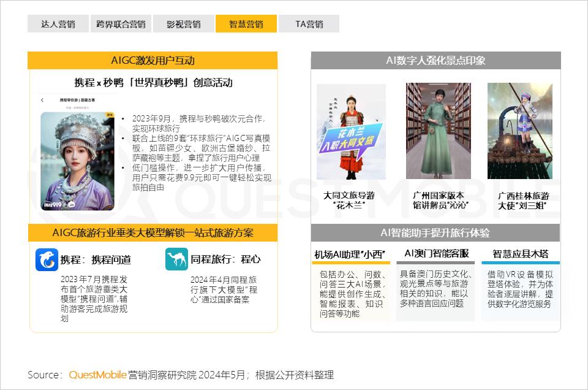Select the 影视营销 tab
The width and height of the screenshot is (588, 390).
click(x=184, y=24)
